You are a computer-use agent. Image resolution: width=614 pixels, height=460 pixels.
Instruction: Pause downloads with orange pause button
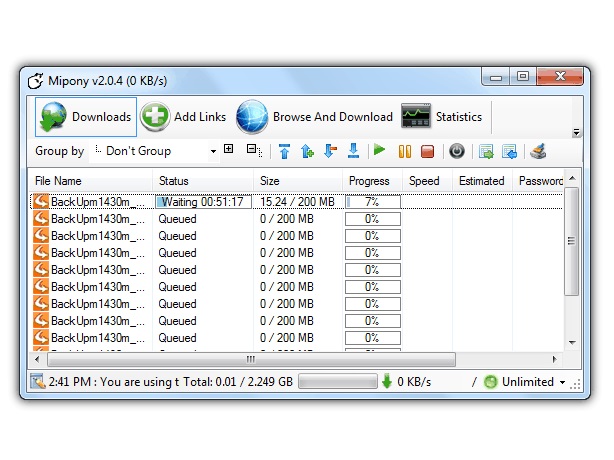click(405, 151)
